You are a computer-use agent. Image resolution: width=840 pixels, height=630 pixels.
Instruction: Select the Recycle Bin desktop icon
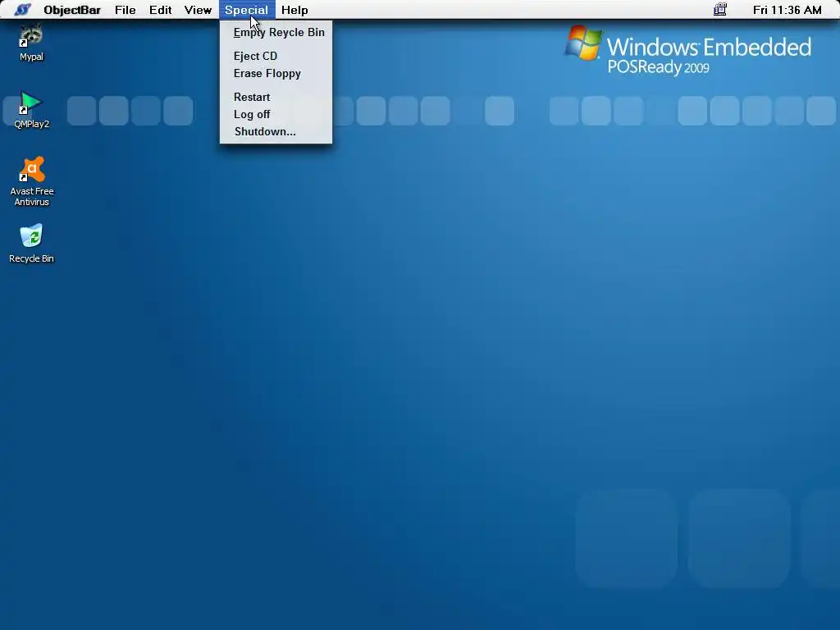[x=31, y=236]
